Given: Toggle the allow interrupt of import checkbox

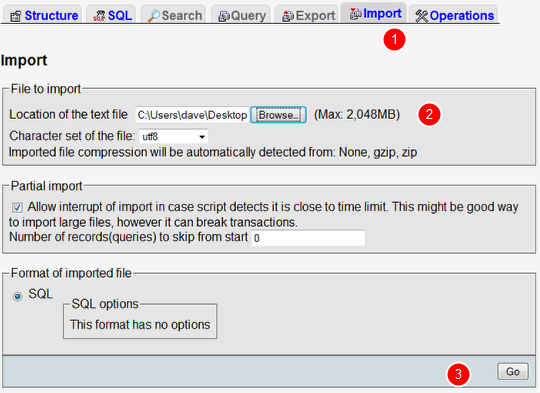Looking at the screenshot, I should 17,207.
